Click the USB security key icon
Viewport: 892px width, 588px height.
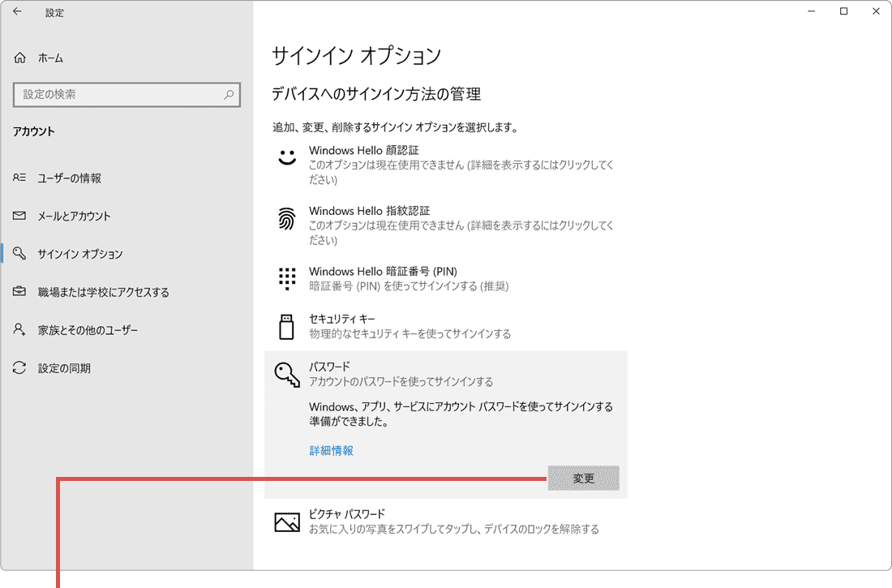(x=287, y=326)
